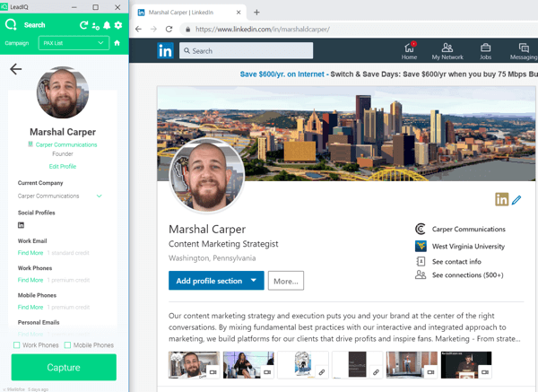Open the Campaign PAX List dropdown

pyautogui.click(x=74, y=43)
